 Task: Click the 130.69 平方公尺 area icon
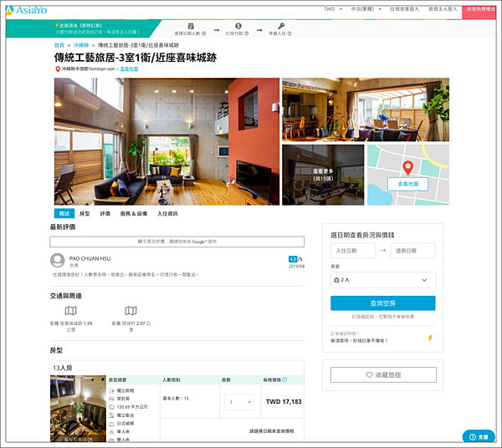tap(111, 407)
